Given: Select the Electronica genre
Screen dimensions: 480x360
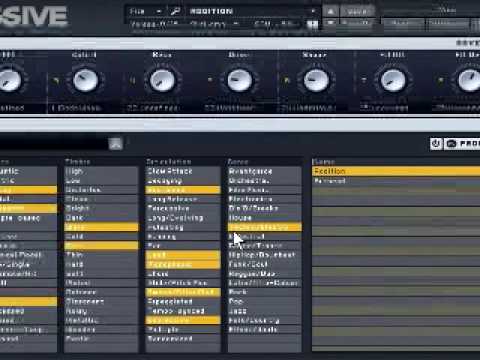Looking at the screenshot, I should pos(265,199).
